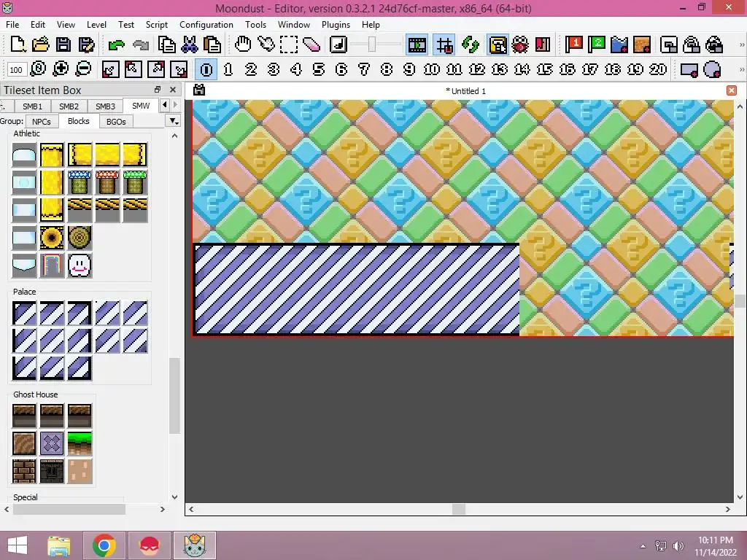Switch to section 10 button
The image size is (747, 560).
click(x=432, y=69)
